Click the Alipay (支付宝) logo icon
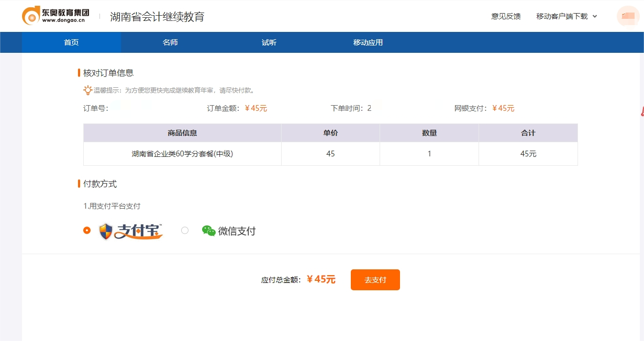 [x=129, y=230]
